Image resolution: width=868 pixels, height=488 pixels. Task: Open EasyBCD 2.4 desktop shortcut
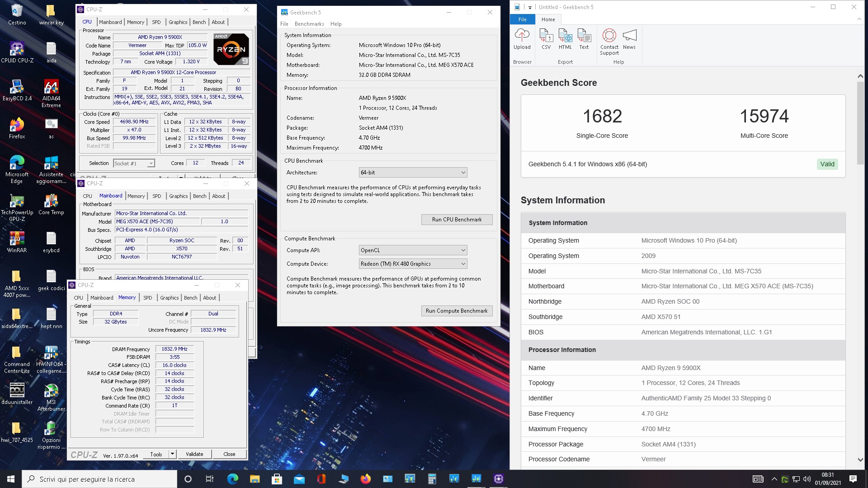coord(17,90)
